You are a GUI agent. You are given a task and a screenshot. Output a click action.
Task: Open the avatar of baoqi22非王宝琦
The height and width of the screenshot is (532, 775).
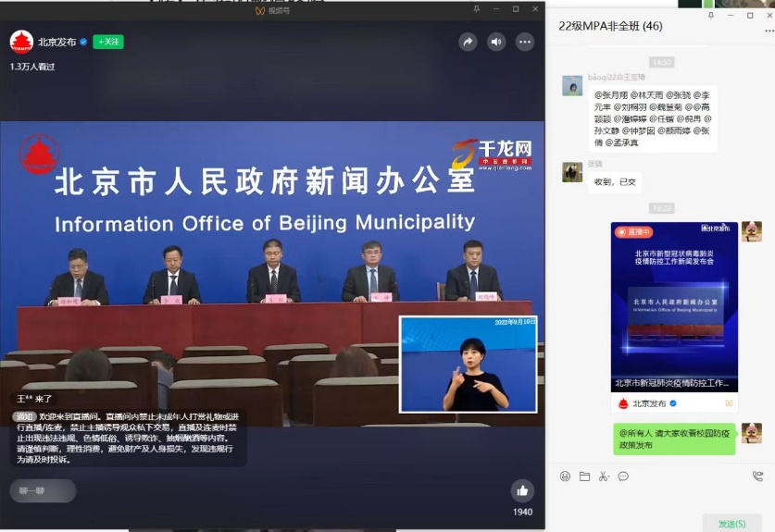[x=572, y=85]
